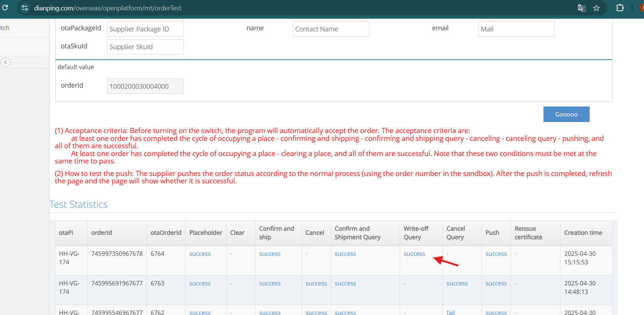This screenshot has width=644, height=315.
Task: Reload the page with the refresh icon
Action: 5,8
